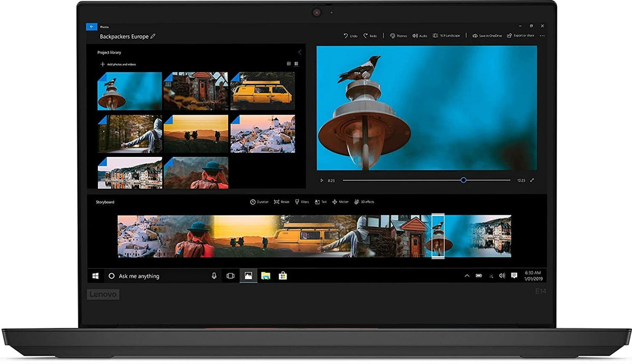Select the bird on lamp thumbnail
This screenshot has height=364, width=632.
(130, 91)
